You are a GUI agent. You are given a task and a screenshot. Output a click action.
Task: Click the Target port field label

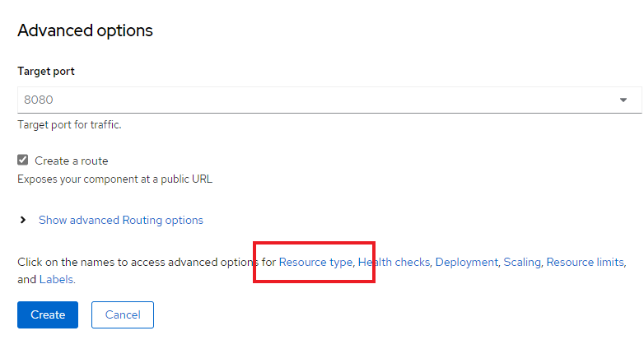pos(46,71)
